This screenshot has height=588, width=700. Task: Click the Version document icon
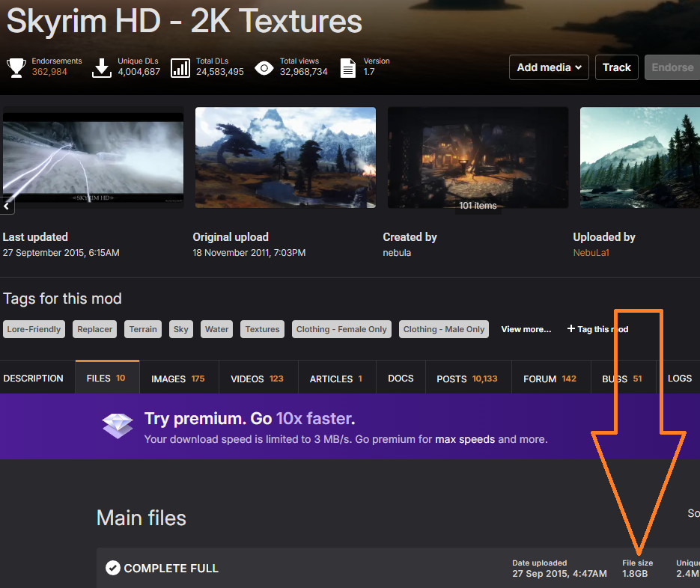(348, 68)
